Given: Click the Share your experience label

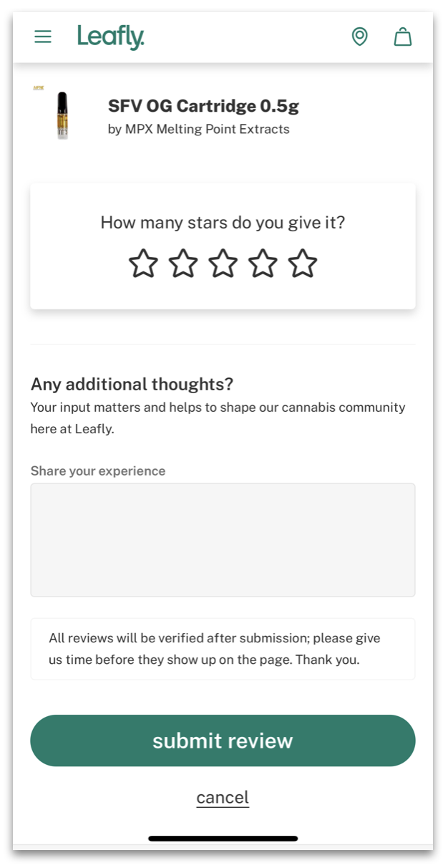Looking at the screenshot, I should pyautogui.click(x=98, y=471).
